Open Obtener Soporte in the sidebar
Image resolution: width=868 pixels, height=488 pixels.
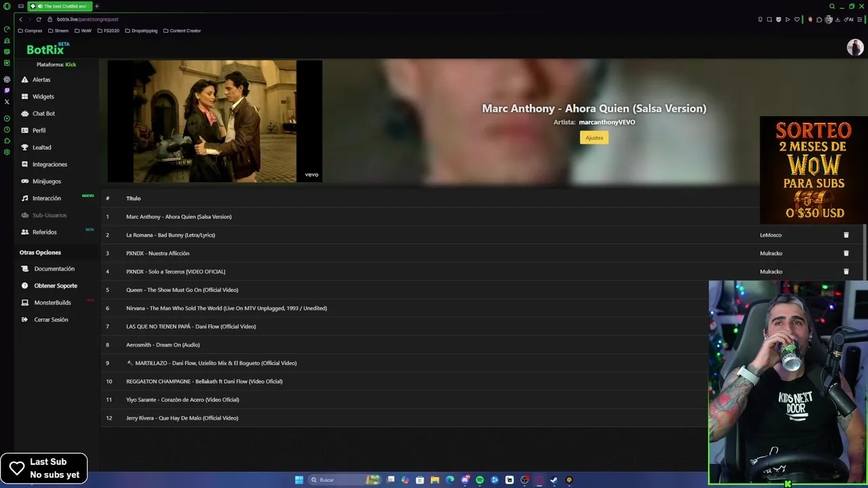tap(56, 286)
